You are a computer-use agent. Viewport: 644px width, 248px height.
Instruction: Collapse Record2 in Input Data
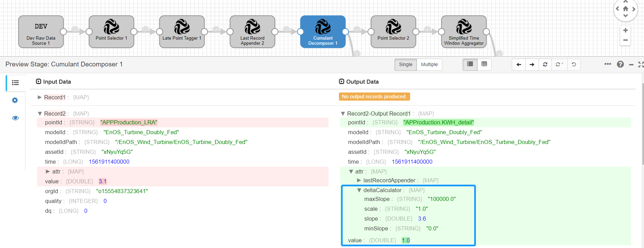pos(40,113)
